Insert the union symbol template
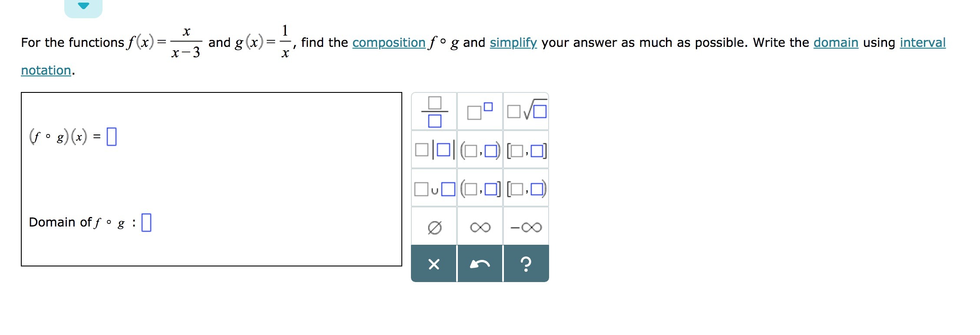 [434, 189]
